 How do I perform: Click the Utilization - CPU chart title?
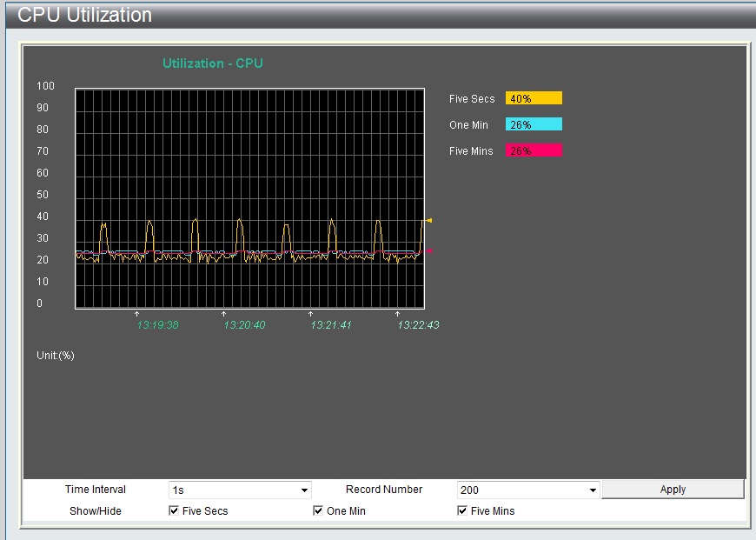[x=213, y=63]
